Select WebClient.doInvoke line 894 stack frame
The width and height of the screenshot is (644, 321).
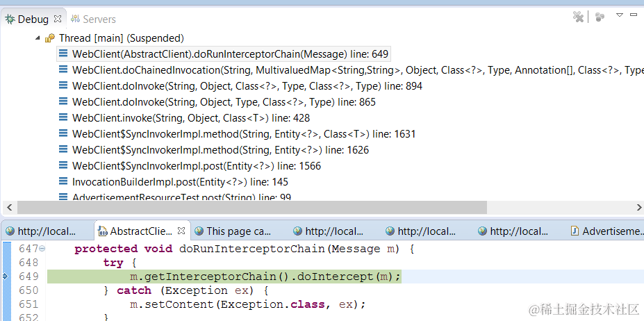coord(247,86)
